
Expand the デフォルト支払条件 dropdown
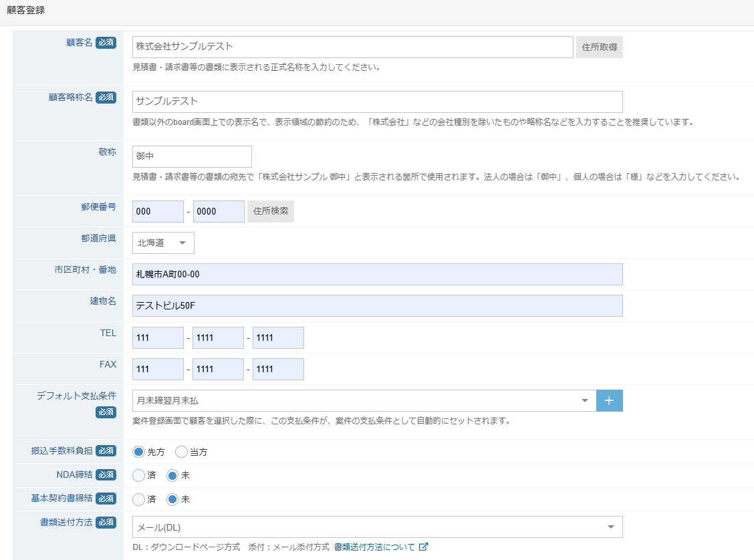pyautogui.click(x=364, y=400)
